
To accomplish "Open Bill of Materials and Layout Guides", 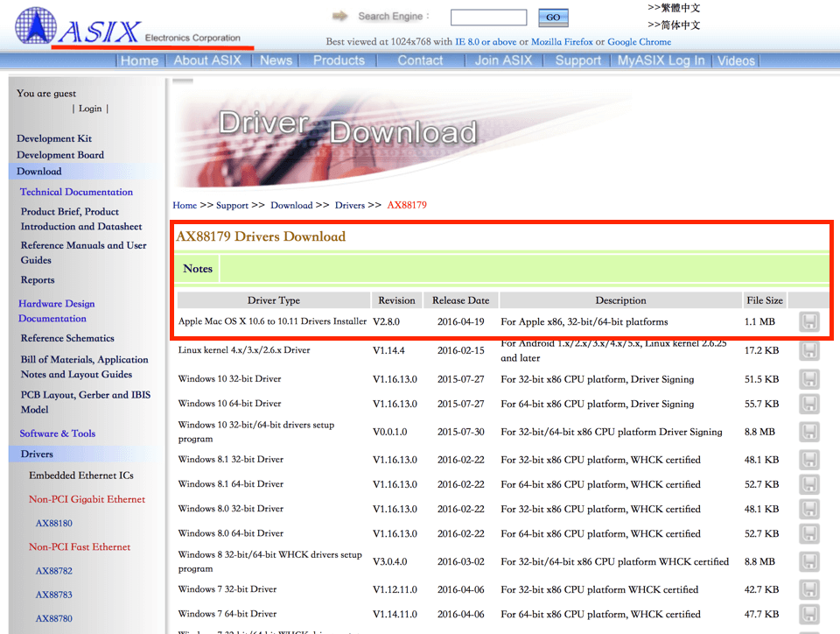I will pos(85,367).
